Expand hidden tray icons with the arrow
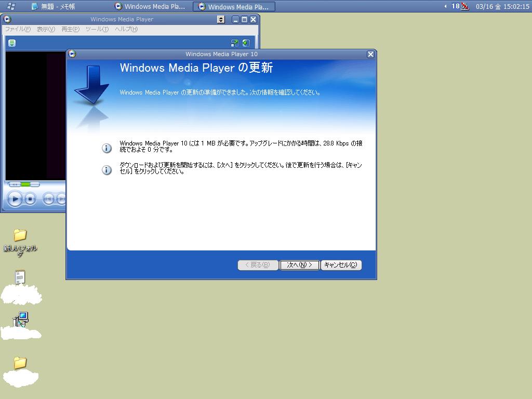This screenshot has height=399, width=532. [x=445, y=6]
